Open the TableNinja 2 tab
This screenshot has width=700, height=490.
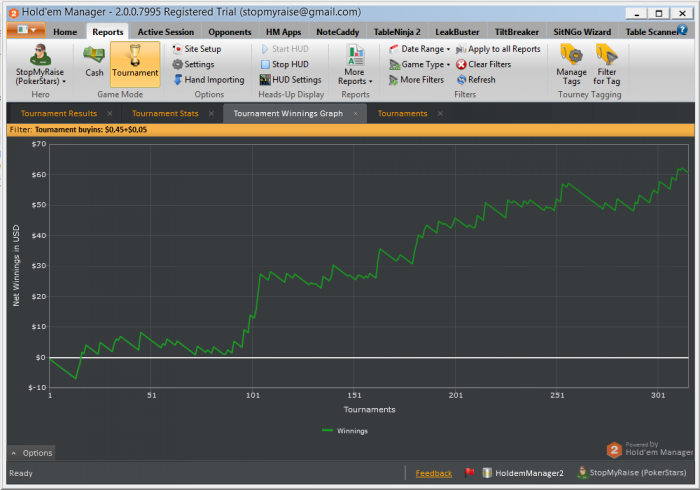(x=397, y=32)
